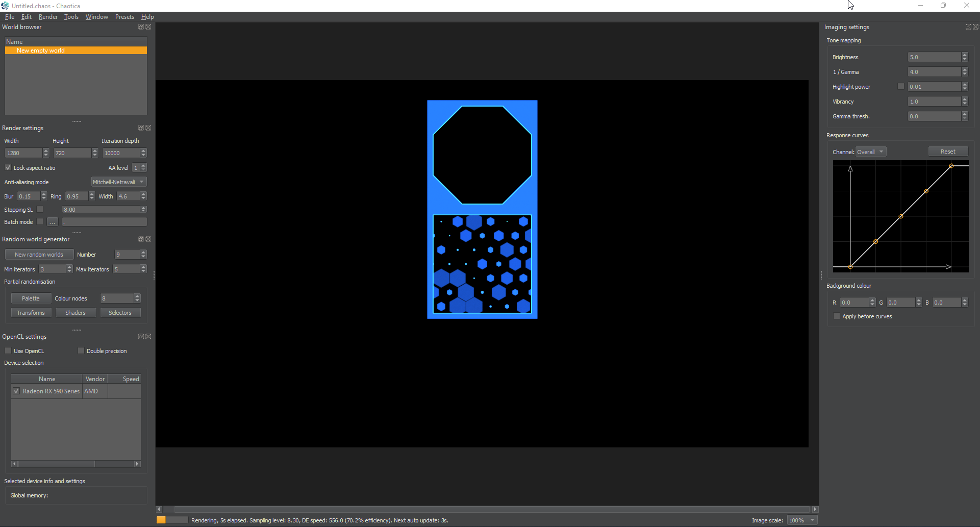
Task: Open the Presets menu
Action: [124, 17]
